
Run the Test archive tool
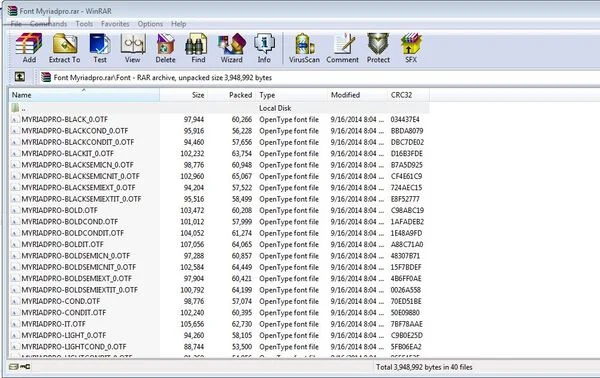(100, 48)
